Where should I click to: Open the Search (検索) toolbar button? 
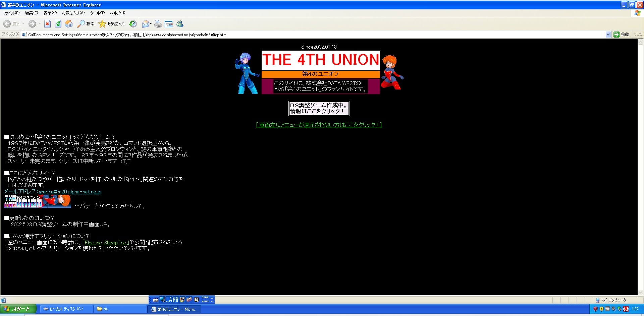click(86, 24)
